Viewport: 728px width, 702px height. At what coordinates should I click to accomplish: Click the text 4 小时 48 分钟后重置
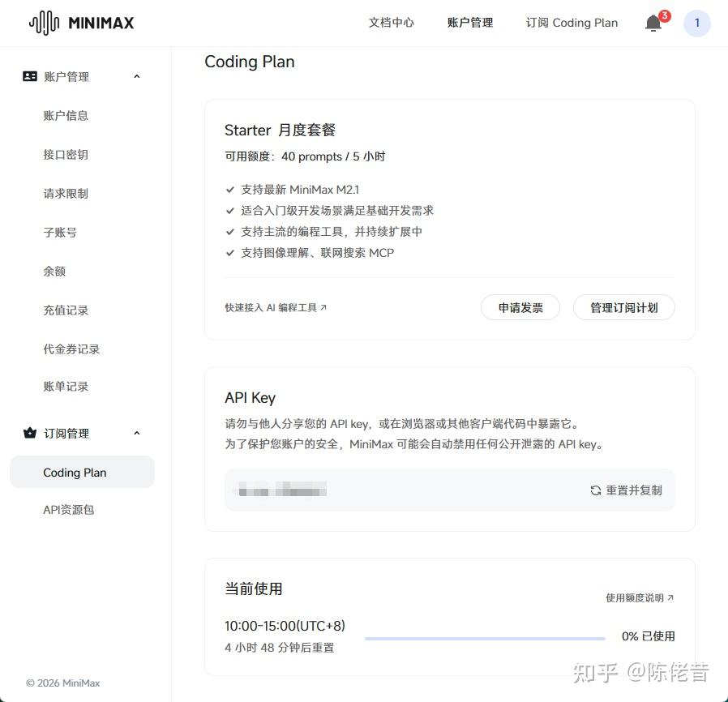pos(280,647)
